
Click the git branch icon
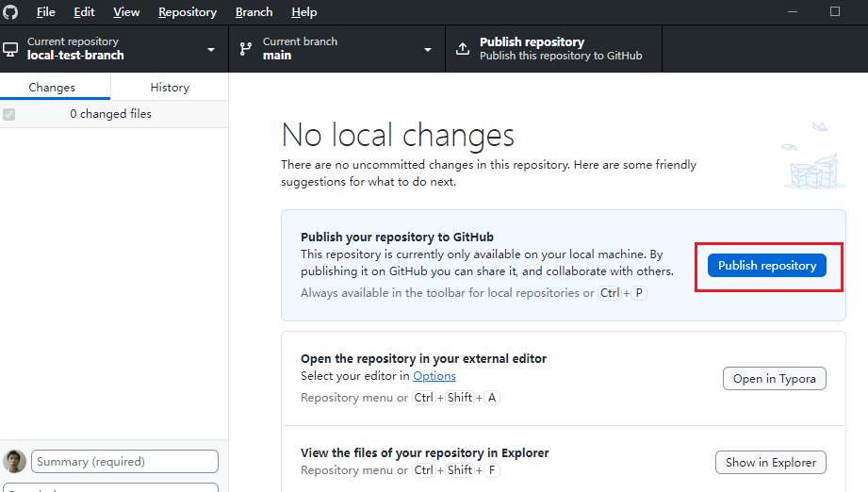246,49
